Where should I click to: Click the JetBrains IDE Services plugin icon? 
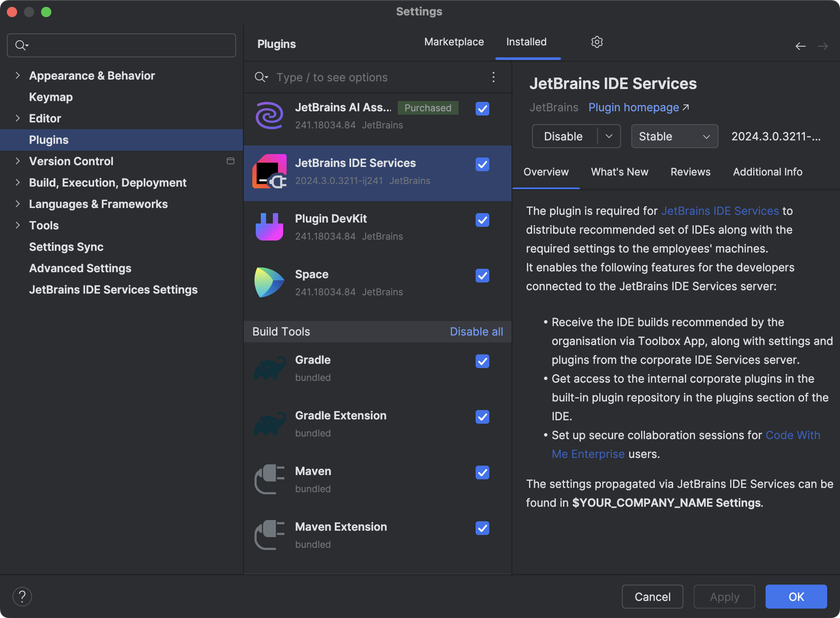point(269,171)
